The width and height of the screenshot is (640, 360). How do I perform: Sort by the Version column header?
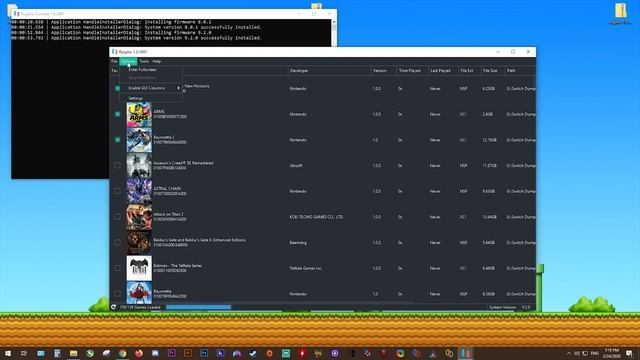point(384,71)
